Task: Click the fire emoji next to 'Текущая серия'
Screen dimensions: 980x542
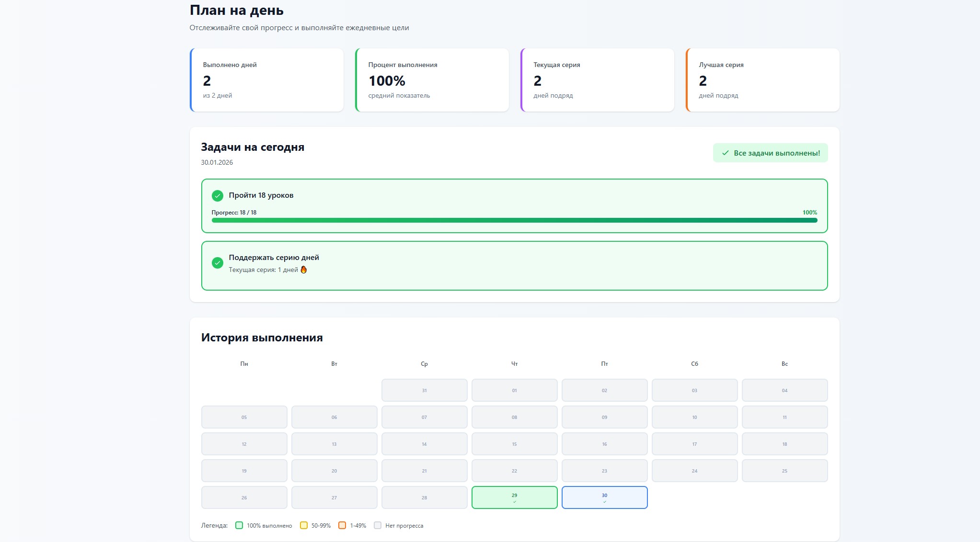Action: (x=303, y=270)
